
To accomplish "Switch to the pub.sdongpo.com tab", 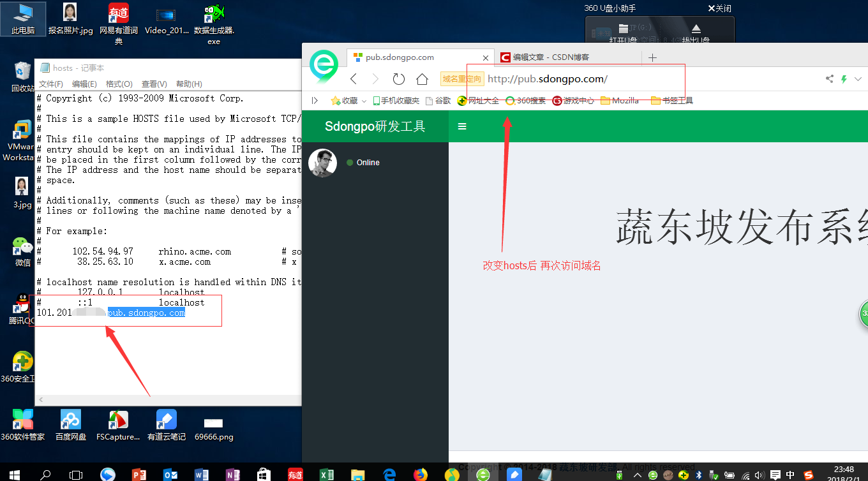I will pyautogui.click(x=420, y=57).
